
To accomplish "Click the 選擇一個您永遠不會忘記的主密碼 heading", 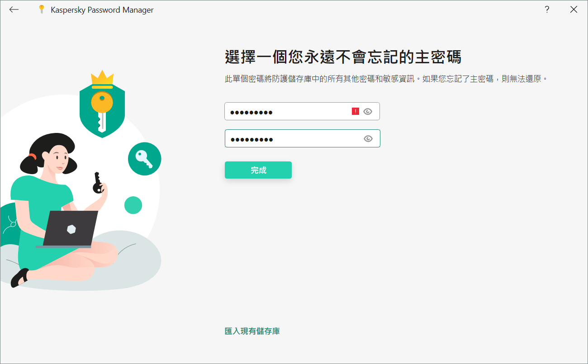I will click(x=342, y=58).
